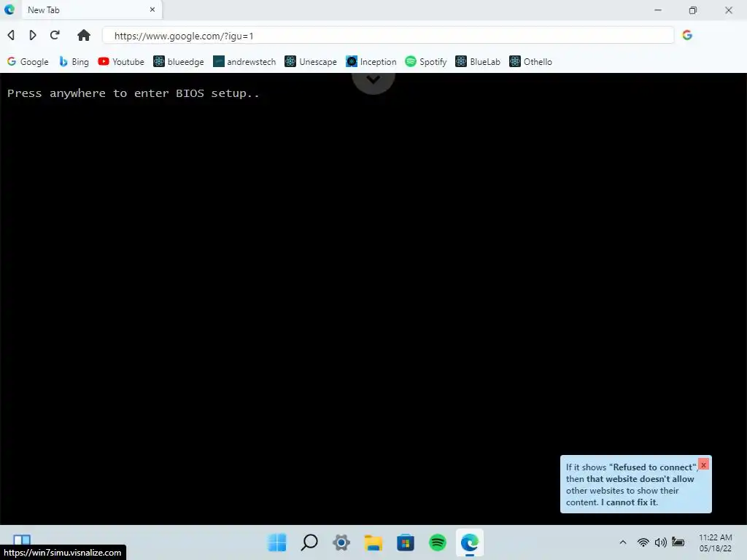Click the 'Press anywhere to enter BIOS setup' text
Screen dimensions: 747x560
tap(133, 93)
